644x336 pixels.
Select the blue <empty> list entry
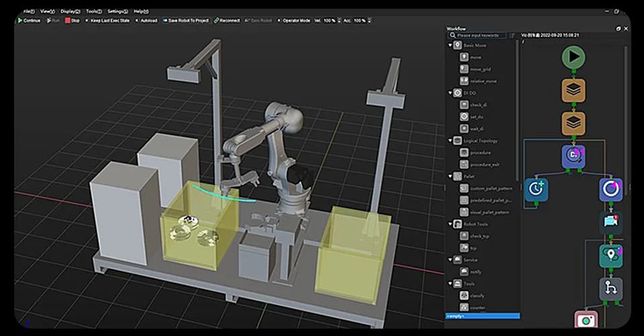482,316
